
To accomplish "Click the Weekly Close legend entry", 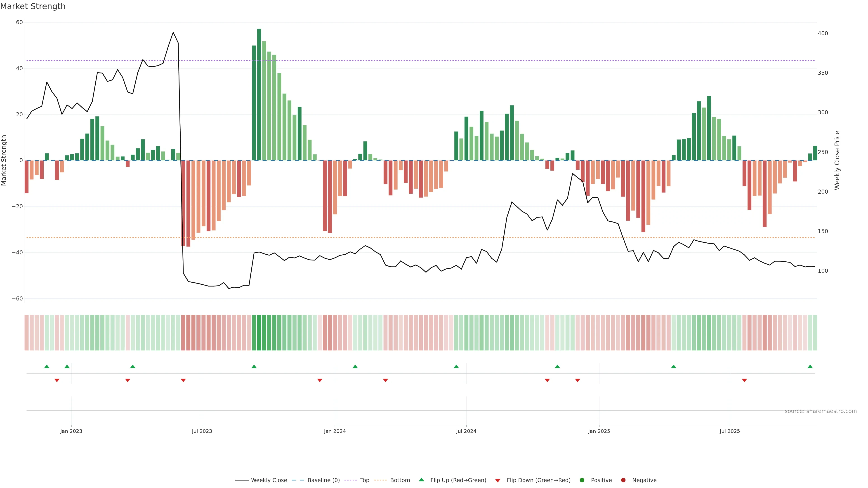I will (269, 480).
